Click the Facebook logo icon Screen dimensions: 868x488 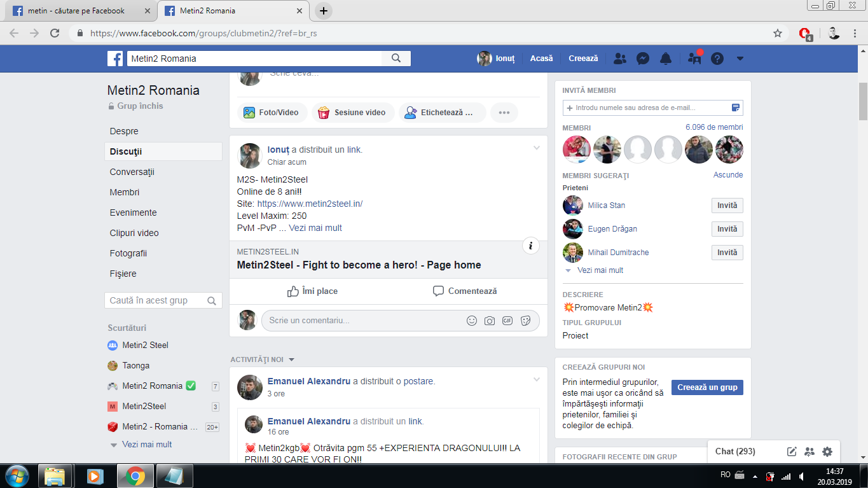click(115, 59)
